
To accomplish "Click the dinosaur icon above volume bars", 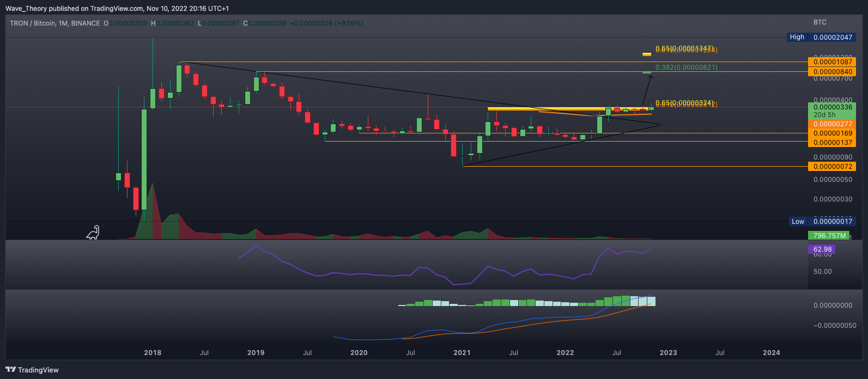I will point(93,233).
